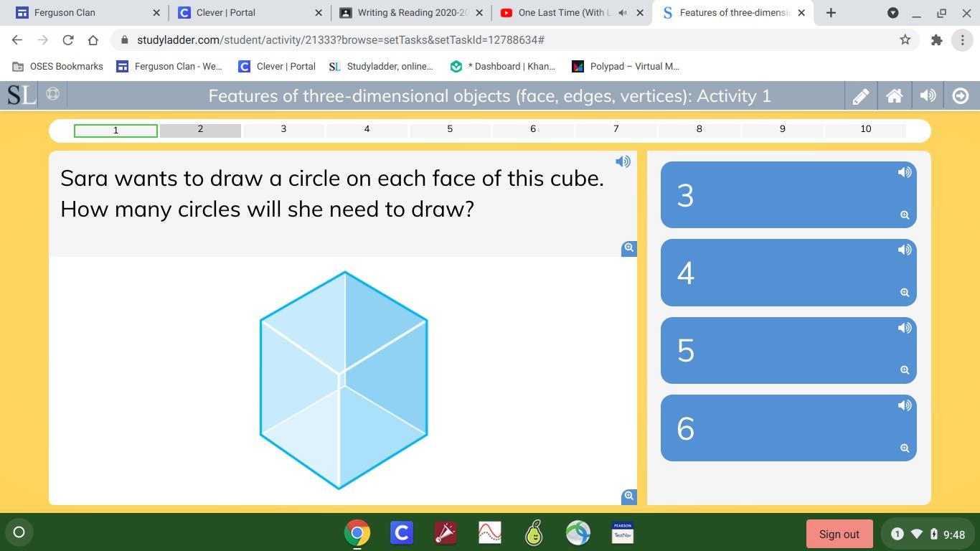Jump to question 7 in progress bar
Image resolution: width=980 pixels, height=551 pixels.
(x=616, y=130)
